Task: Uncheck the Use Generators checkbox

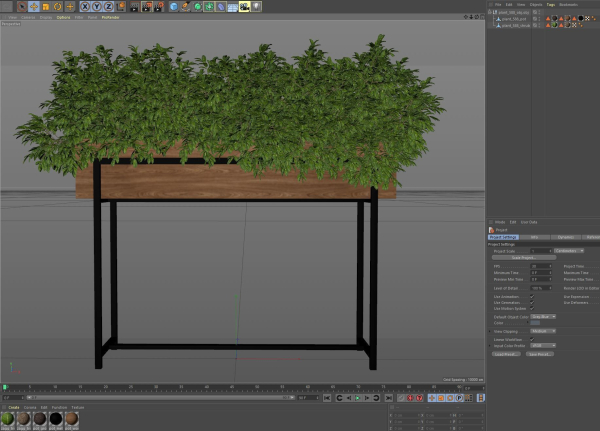Action: [x=532, y=302]
